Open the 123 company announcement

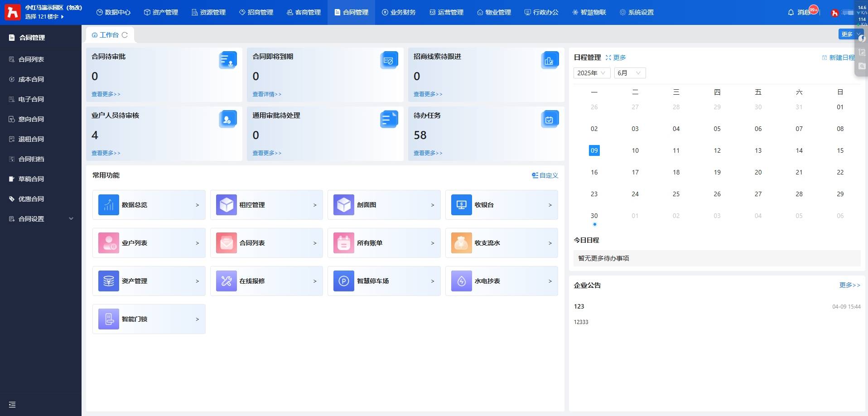579,306
